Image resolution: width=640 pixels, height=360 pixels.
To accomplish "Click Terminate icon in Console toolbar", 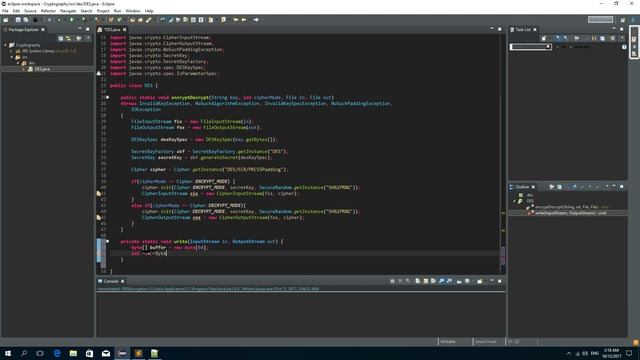I will (x=392, y=281).
